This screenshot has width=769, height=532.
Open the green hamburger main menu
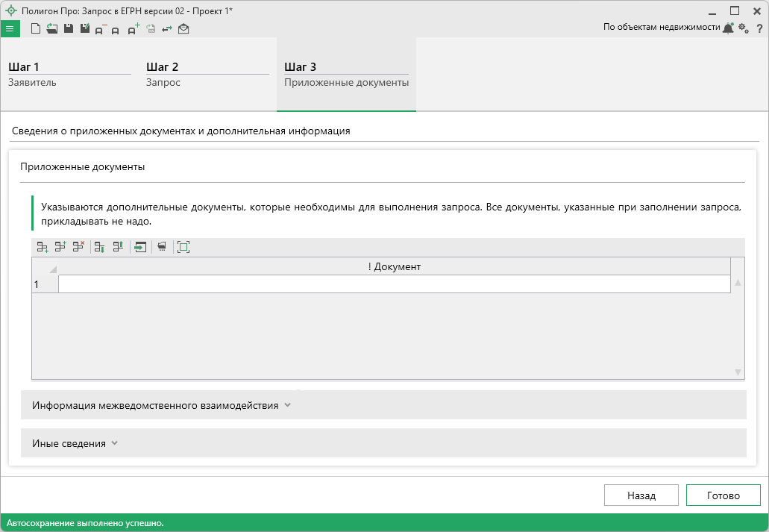point(10,29)
